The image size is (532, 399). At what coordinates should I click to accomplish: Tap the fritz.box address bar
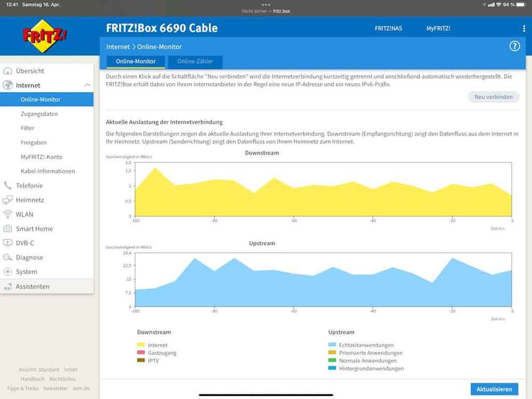pyautogui.click(x=266, y=11)
